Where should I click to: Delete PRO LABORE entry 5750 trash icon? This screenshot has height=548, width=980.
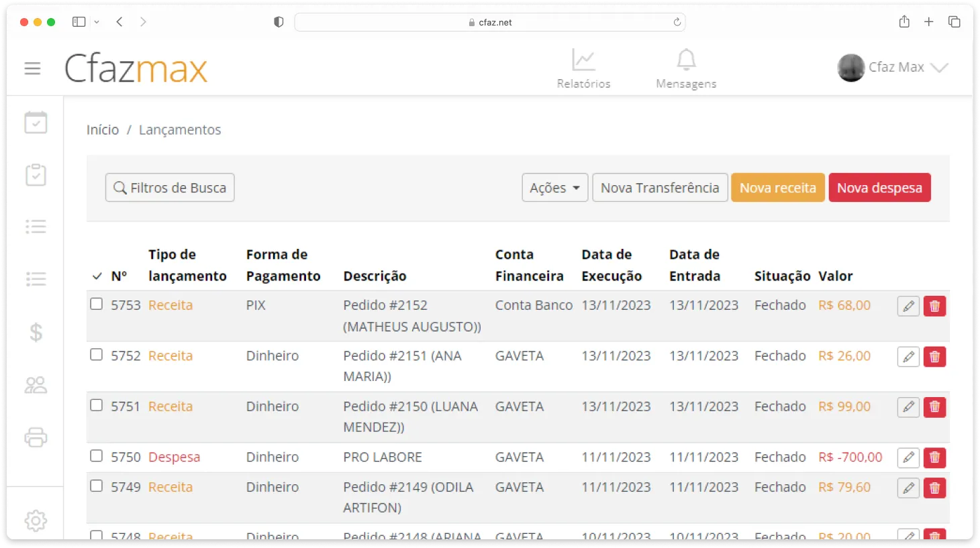click(934, 457)
